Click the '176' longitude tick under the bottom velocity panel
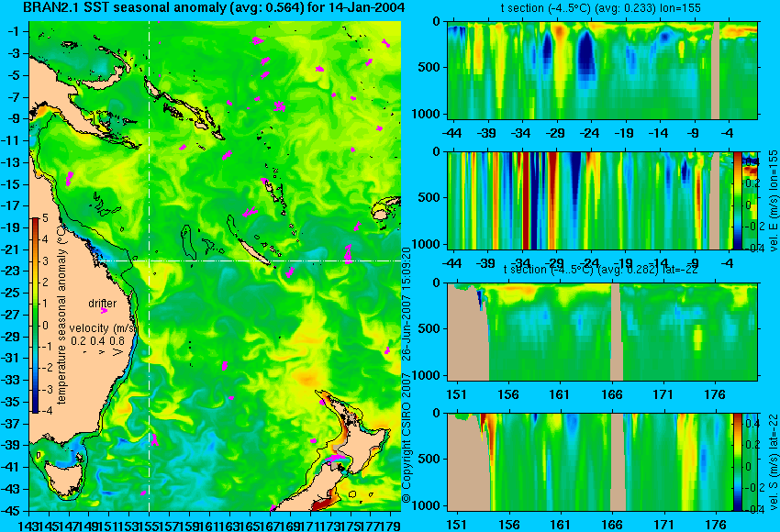 tap(716, 525)
